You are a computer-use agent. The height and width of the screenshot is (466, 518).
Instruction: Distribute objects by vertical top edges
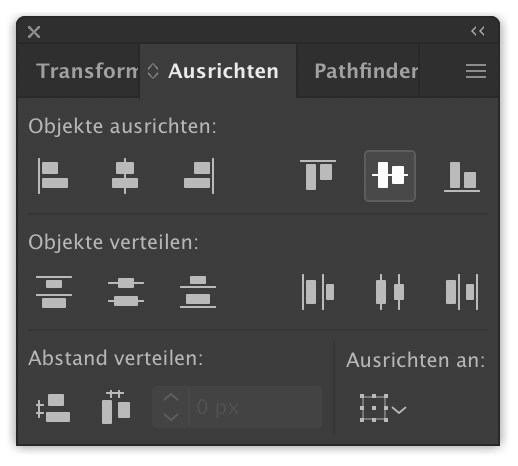54,292
